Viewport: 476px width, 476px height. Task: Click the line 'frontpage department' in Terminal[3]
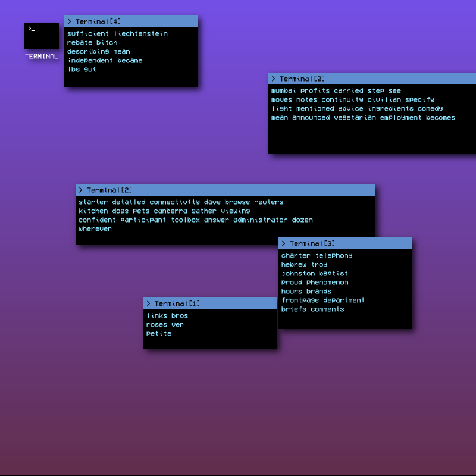tap(322, 300)
